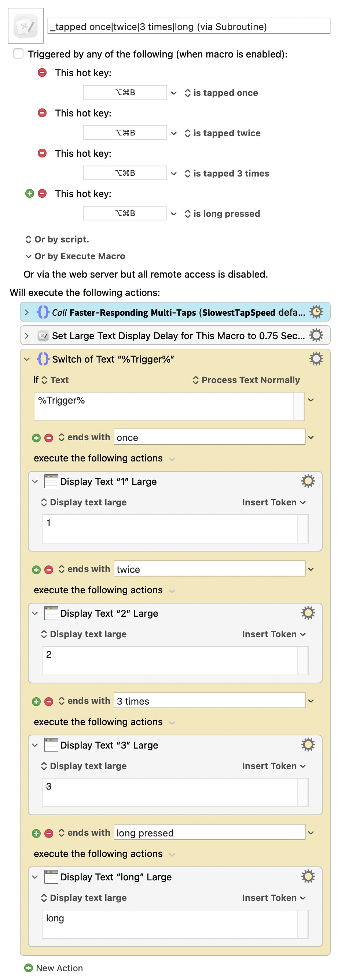Collapse the Display Text "long" Large action
Screen dimensions: 338x980
(x=35, y=876)
